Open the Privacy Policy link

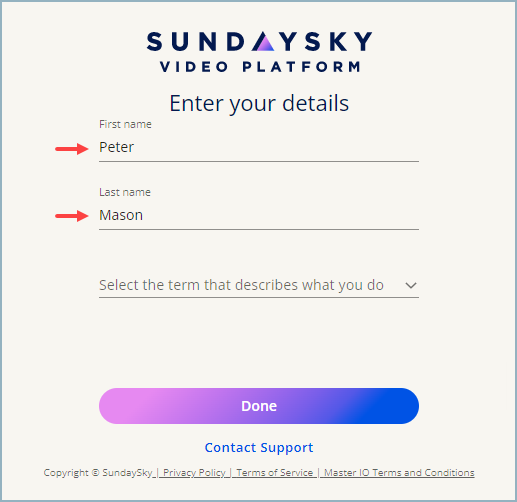click(194, 473)
